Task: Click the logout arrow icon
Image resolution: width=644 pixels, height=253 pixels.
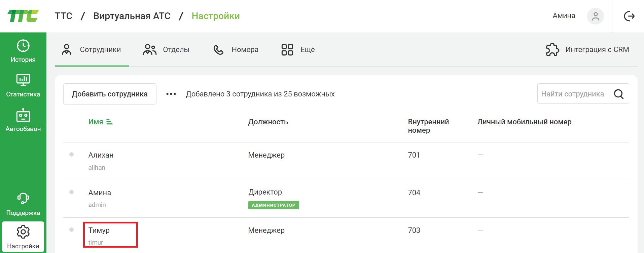Action: point(629,16)
